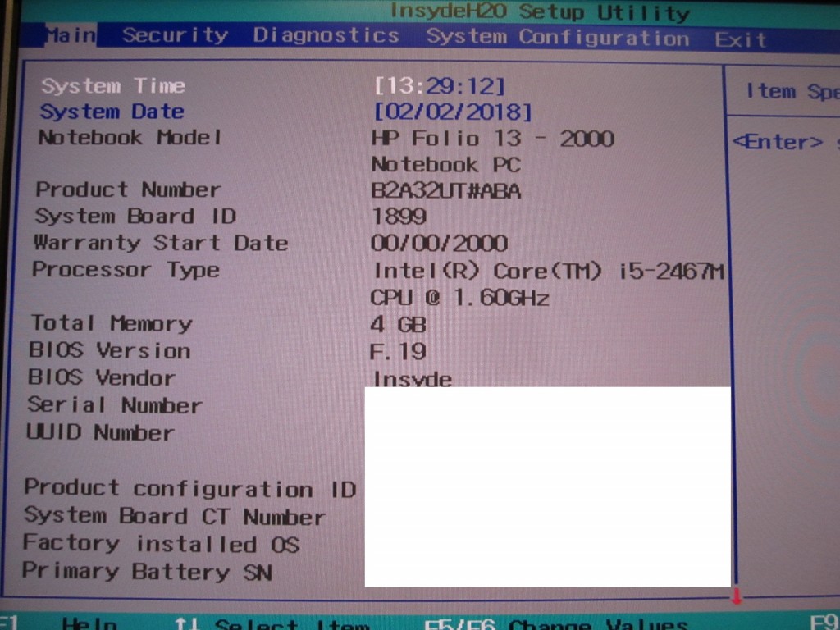Select the System Date value field

453,112
